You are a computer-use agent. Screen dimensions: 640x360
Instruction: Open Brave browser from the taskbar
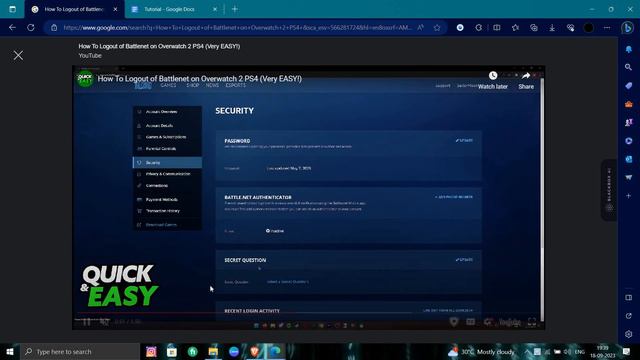coord(254,351)
